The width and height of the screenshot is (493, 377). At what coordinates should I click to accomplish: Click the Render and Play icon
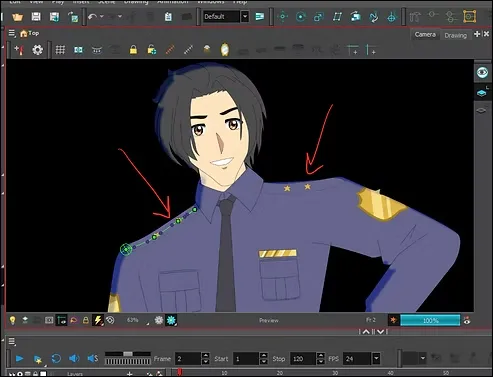pos(38,359)
